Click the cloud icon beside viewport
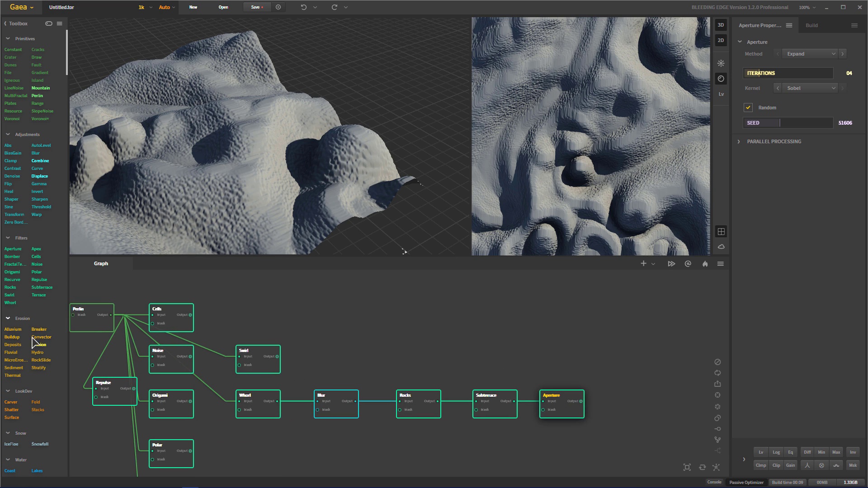Screen dimensions: 868x488 coord(721,247)
